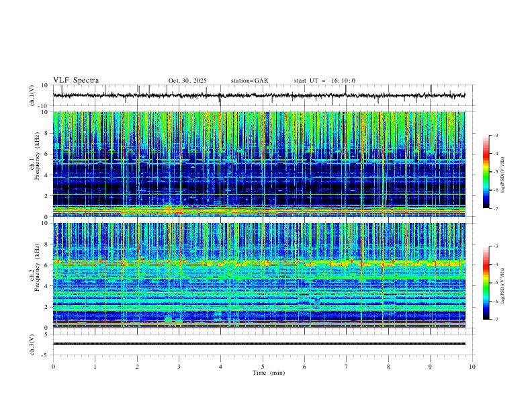The width and height of the screenshot is (532, 411).
Task: Click the ch.1 color bar log(PSD) label
Action: click(x=503, y=175)
